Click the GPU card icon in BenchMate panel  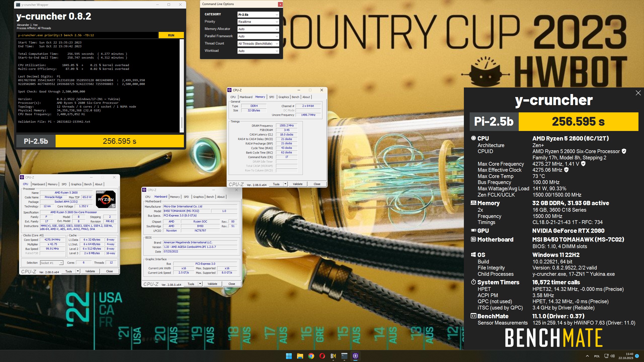[x=473, y=230]
